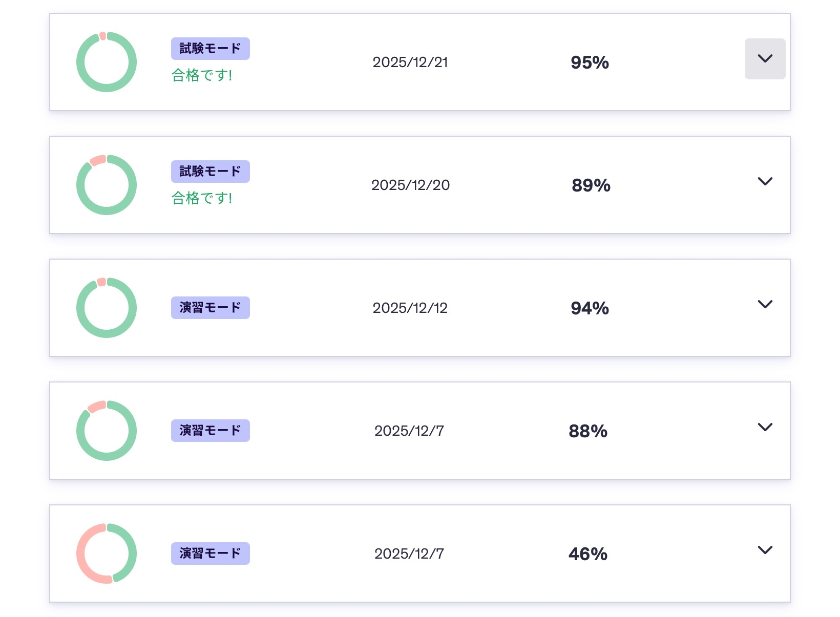Screen dimensions: 840x617
Task: Click the 46% score text
Action: [588, 554]
